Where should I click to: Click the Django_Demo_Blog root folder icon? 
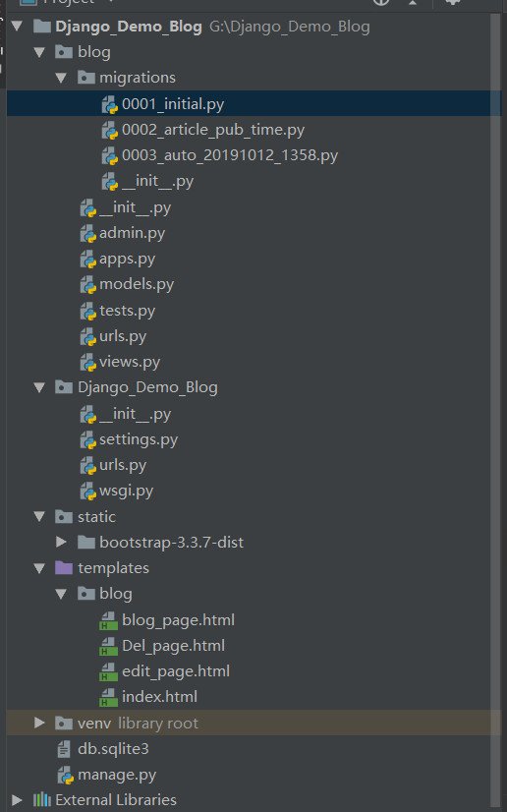click(42, 27)
